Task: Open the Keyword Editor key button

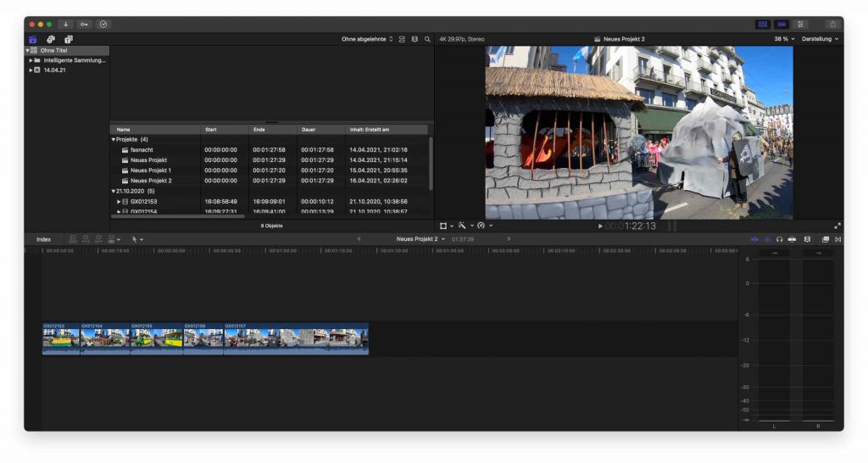Action: 84,25
